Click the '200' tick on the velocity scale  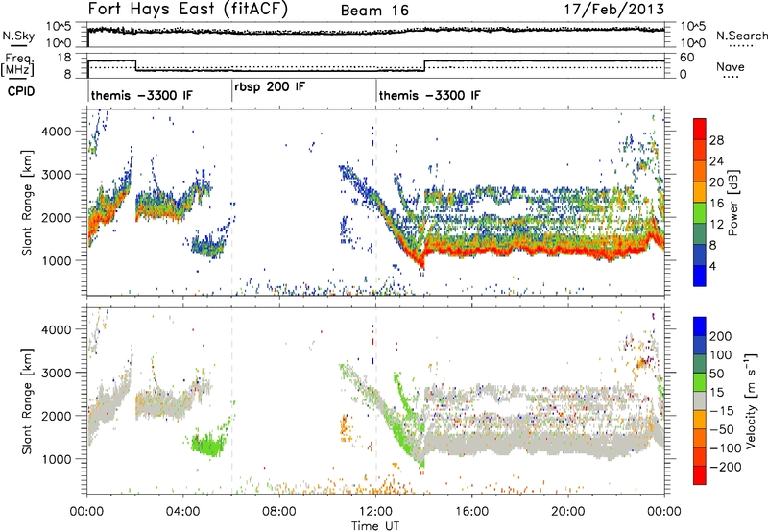(720, 336)
